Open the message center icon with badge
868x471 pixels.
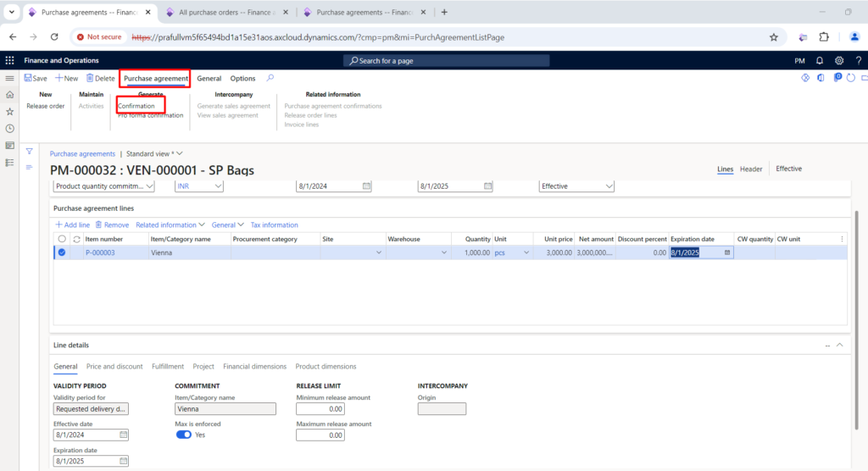tap(837, 77)
